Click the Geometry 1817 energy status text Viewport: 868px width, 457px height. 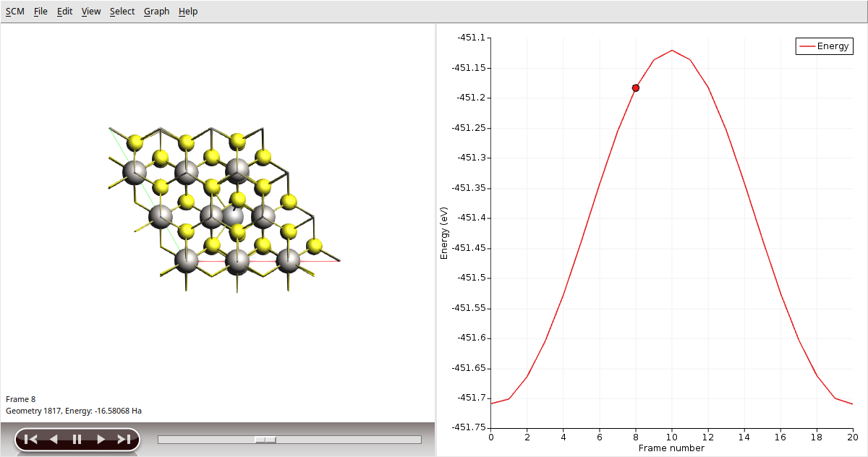coord(74,411)
